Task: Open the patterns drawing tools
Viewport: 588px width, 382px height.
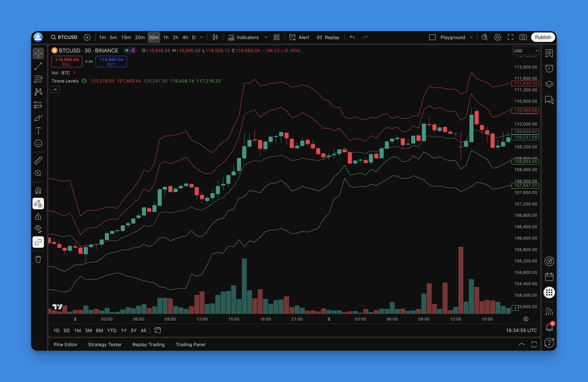Action: click(38, 92)
